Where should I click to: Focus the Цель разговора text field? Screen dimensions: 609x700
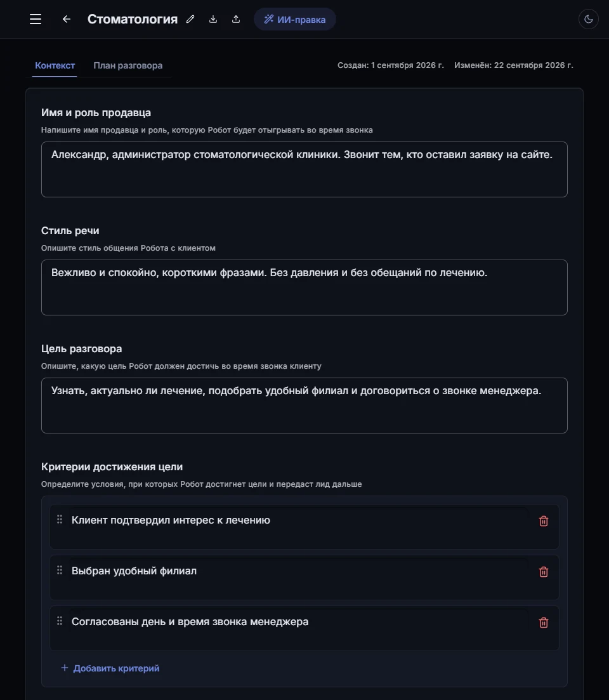[304, 406]
